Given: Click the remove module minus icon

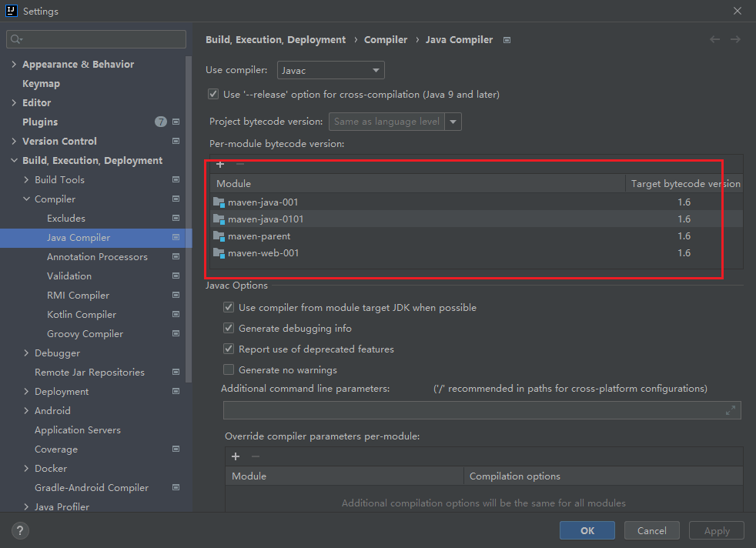Looking at the screenshot, I should pyautogui.click(x=240, y=165).
